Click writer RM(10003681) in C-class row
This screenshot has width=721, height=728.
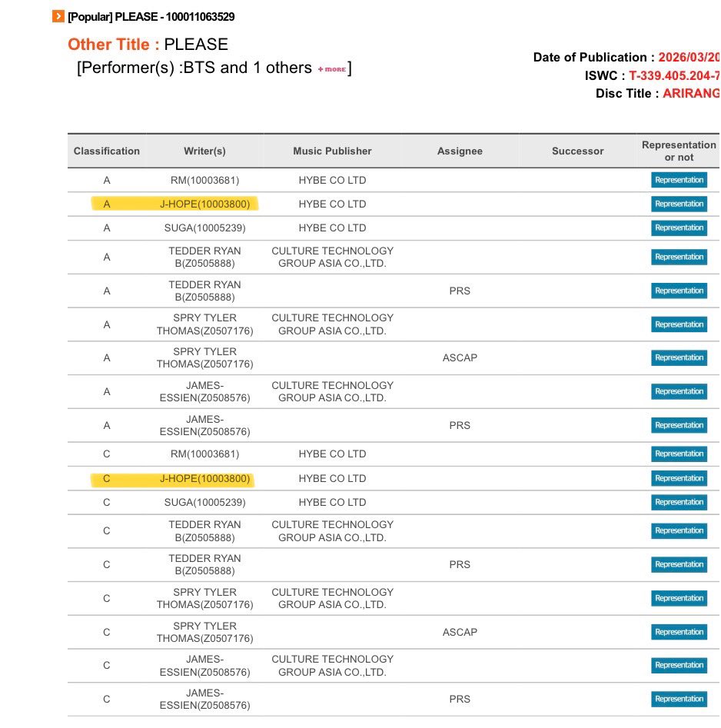(204, 454)
